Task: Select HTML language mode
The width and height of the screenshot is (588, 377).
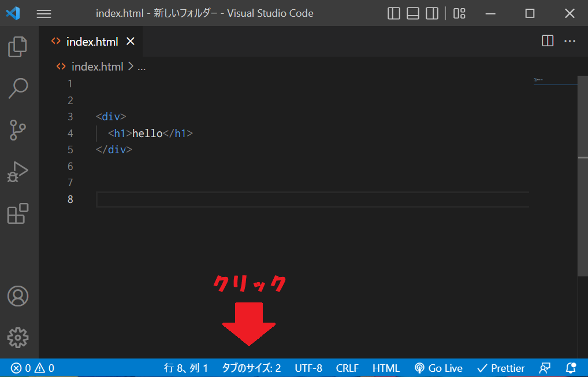Action: click(x=386, y=368)
